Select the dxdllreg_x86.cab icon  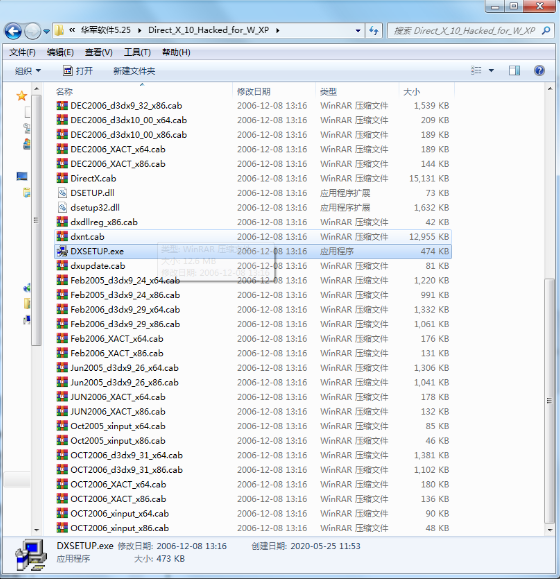62,222
